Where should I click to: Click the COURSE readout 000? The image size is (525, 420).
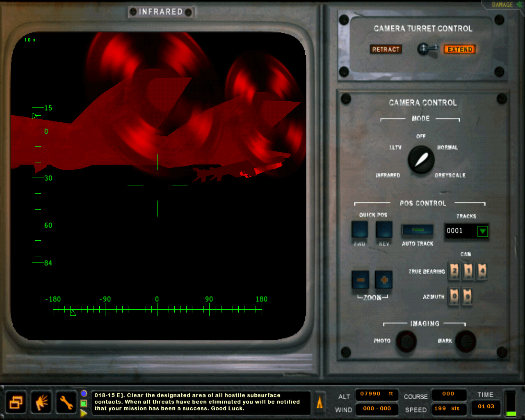click(x=448, y=394)
